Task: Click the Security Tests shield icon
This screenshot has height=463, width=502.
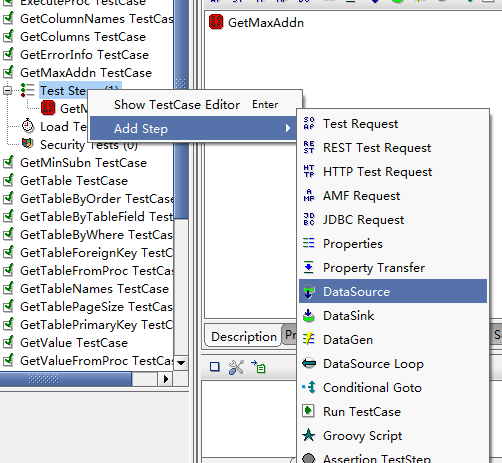Action: coord(28,144)
